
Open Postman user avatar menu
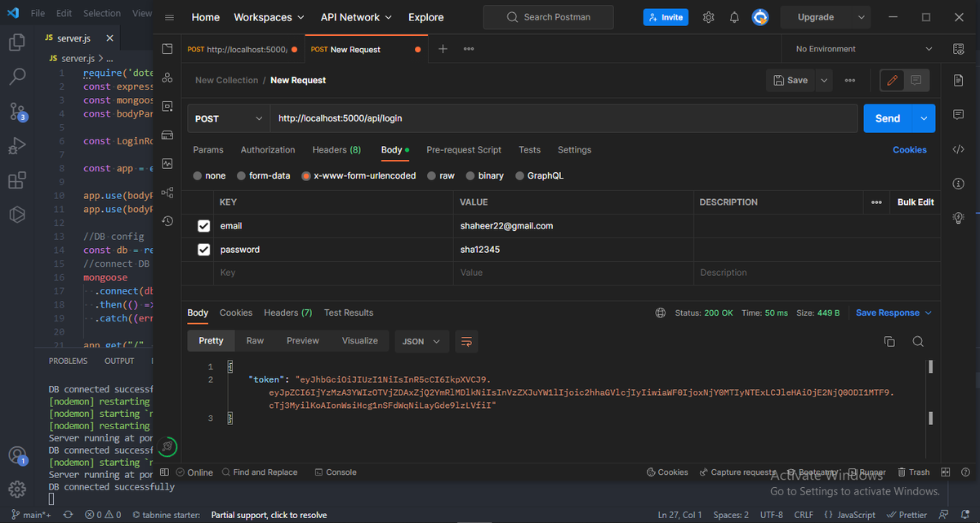(x=759, y=17)
